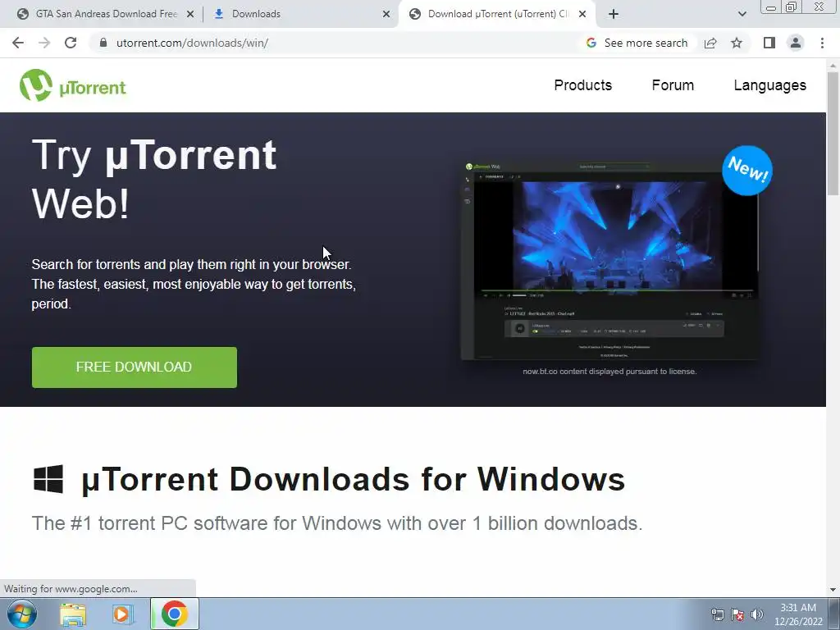
Task: Click the Windows logo beside Downloads heading
Action: [48, 479]
